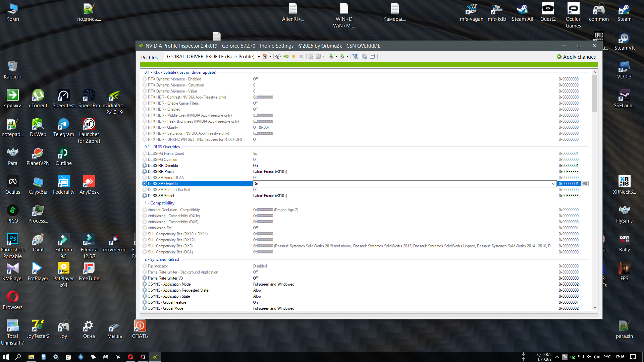The height and width of the screenshot is (362, 644).
Task: Select the uTorrent desktop icon
Action: [38, 99]
